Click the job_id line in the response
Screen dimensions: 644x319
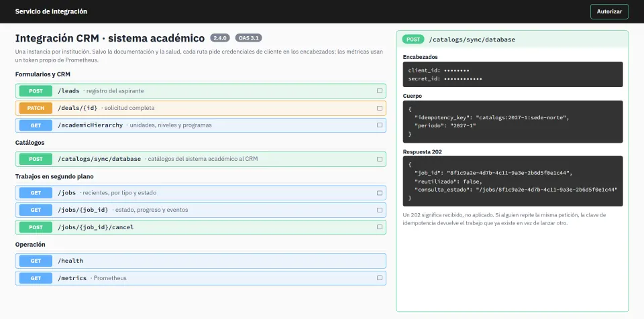point(493,173)
